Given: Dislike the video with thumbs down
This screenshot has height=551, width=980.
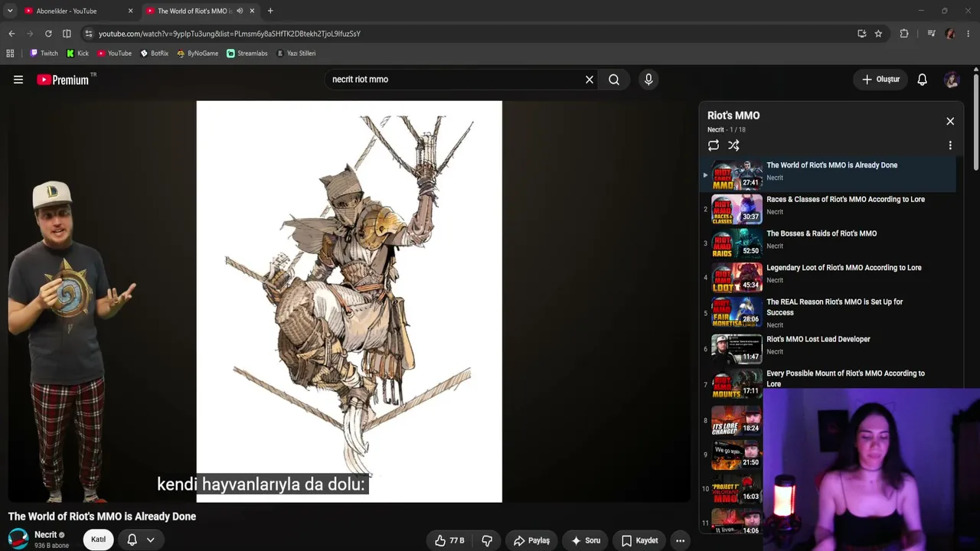Looking at the screenshot, I should 487,540.
